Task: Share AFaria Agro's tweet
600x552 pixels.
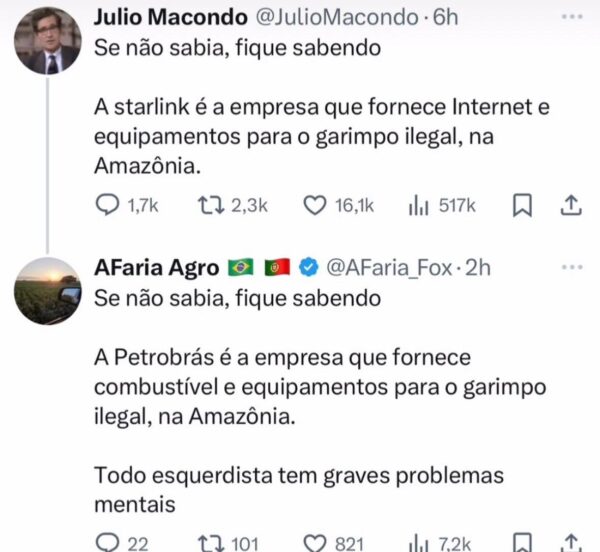Action: pos(571,543)
